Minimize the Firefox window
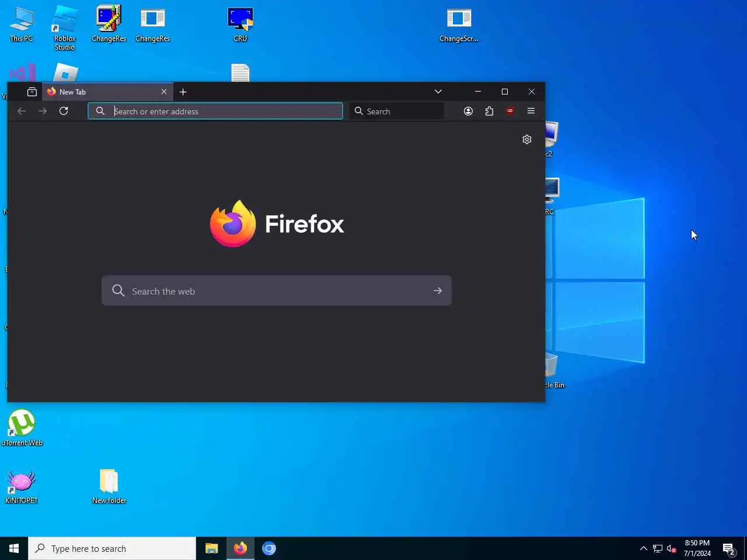Image resolution: width=747 pixels, height=560 pixels. [478, 92]
